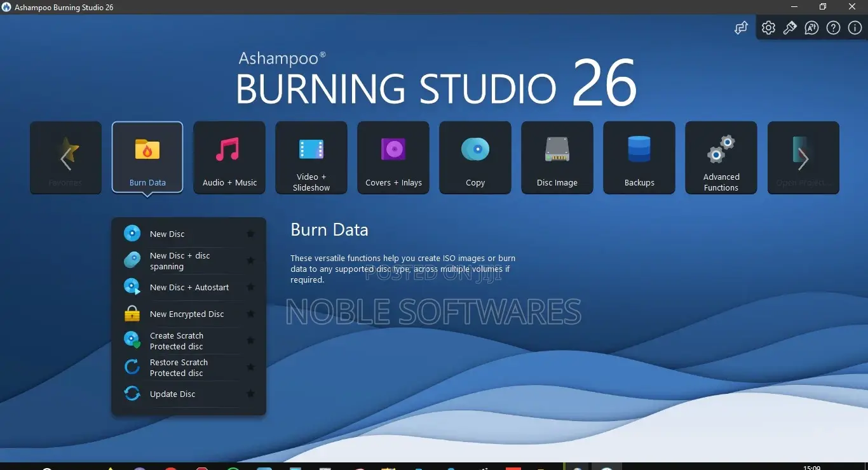Open the paintbrush theme icon
Screen dimensions: 868x470
pyautogui.click(x=790, y=28)
